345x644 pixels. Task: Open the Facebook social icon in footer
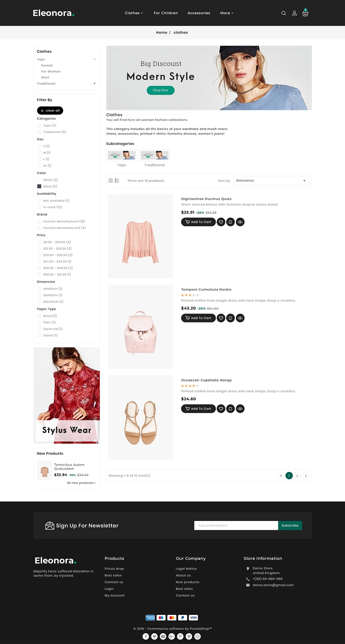pos(146,636)
